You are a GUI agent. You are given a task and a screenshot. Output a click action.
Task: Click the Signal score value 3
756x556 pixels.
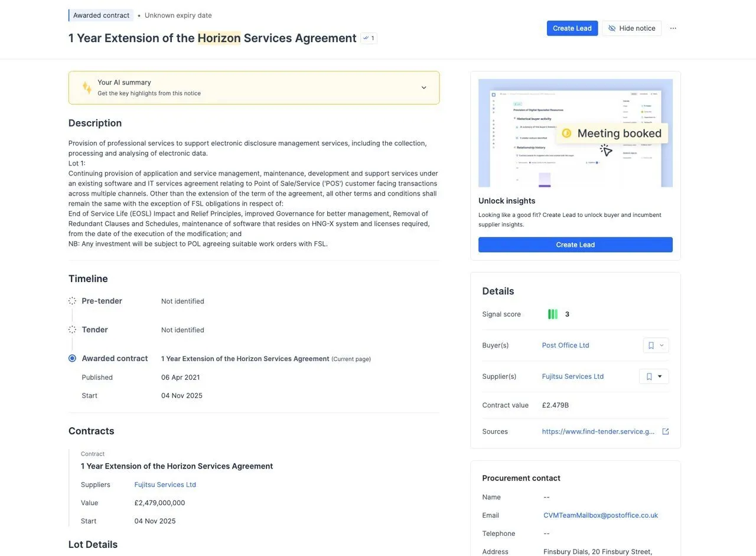tap(567, 314)
